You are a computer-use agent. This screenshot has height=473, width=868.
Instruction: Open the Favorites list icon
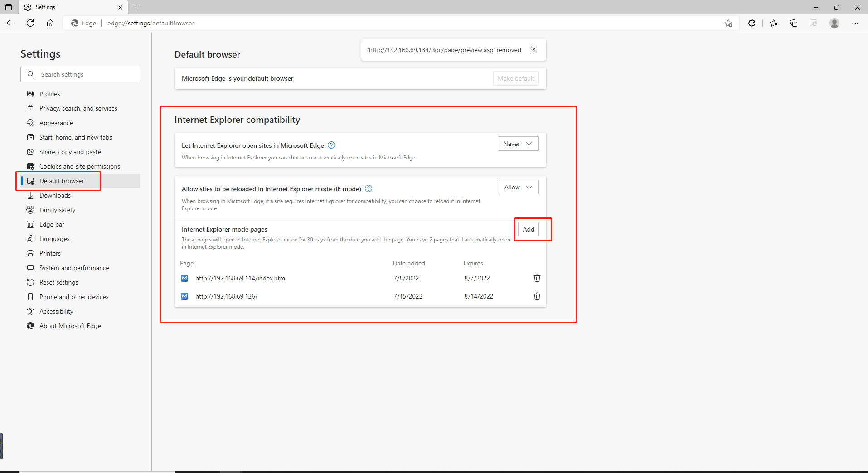774,23
